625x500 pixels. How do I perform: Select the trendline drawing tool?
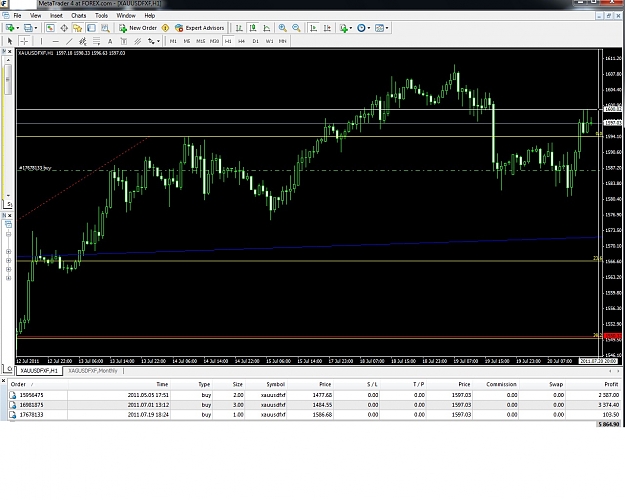pyautogui.click(x=69, y=41)
